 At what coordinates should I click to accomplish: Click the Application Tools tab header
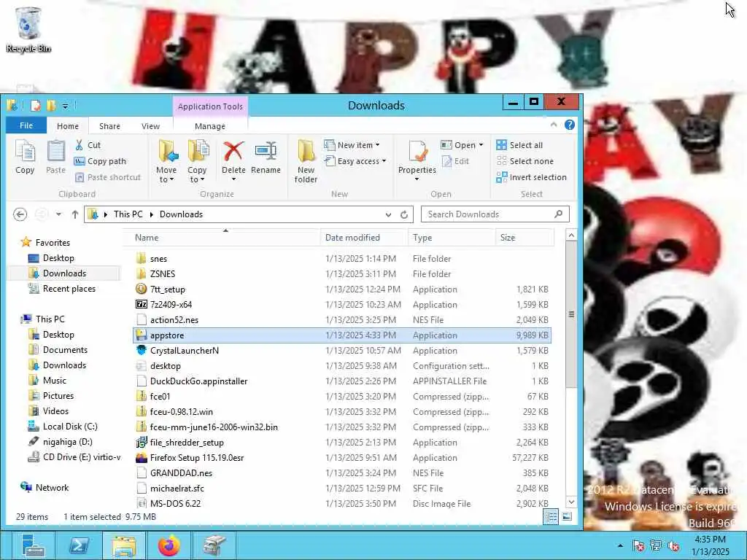point(210,106)
